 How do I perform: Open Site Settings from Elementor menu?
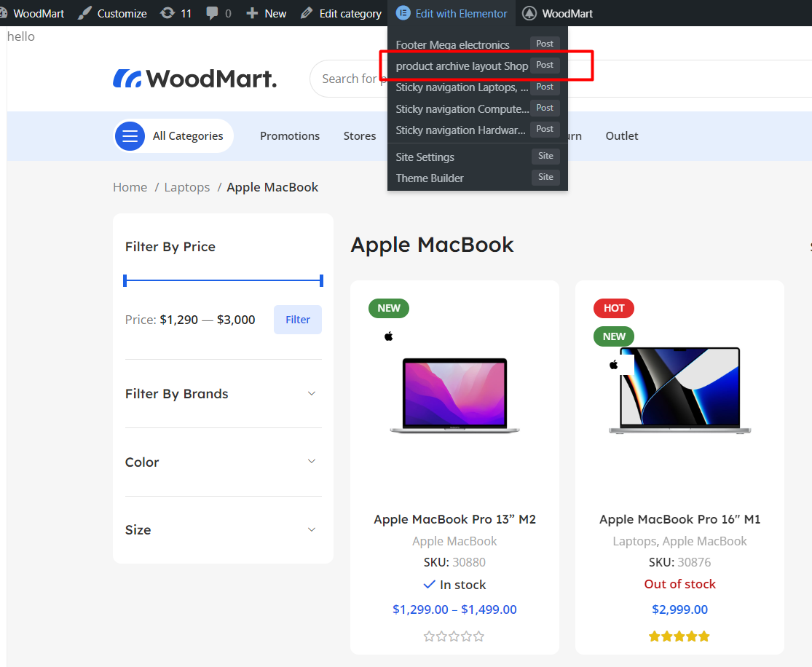tap(478, 157)
